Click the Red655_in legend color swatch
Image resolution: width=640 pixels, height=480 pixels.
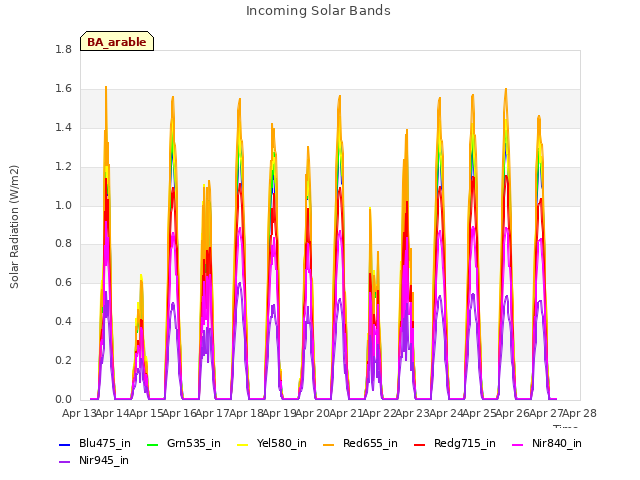[329, 444]
